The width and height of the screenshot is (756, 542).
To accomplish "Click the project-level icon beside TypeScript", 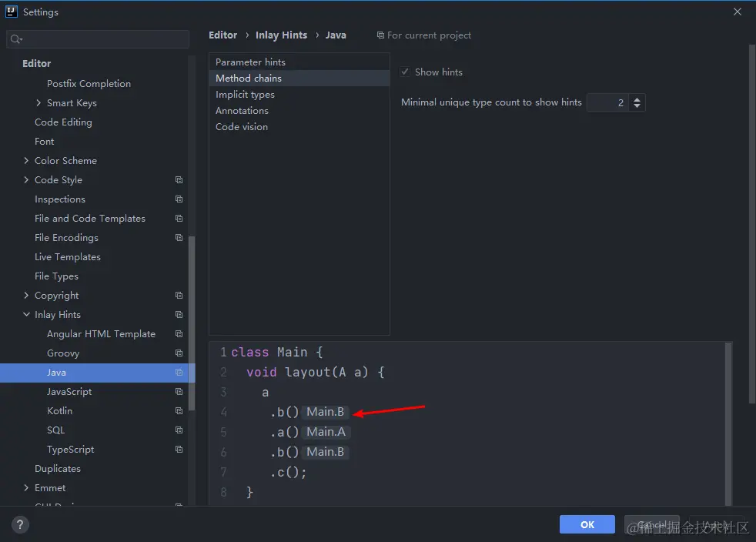I will 179,450.
